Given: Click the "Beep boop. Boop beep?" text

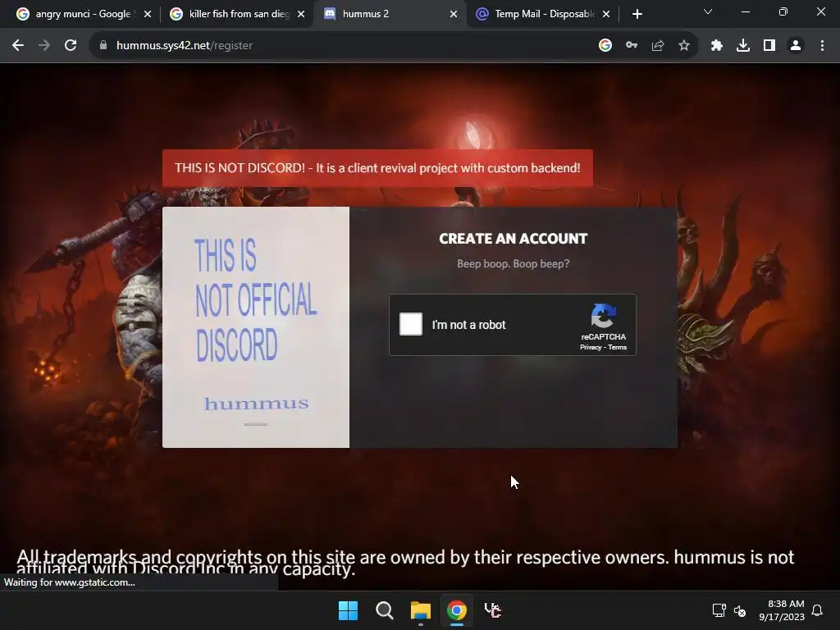Looking at the screenshot, I should (x=514, y=263).
